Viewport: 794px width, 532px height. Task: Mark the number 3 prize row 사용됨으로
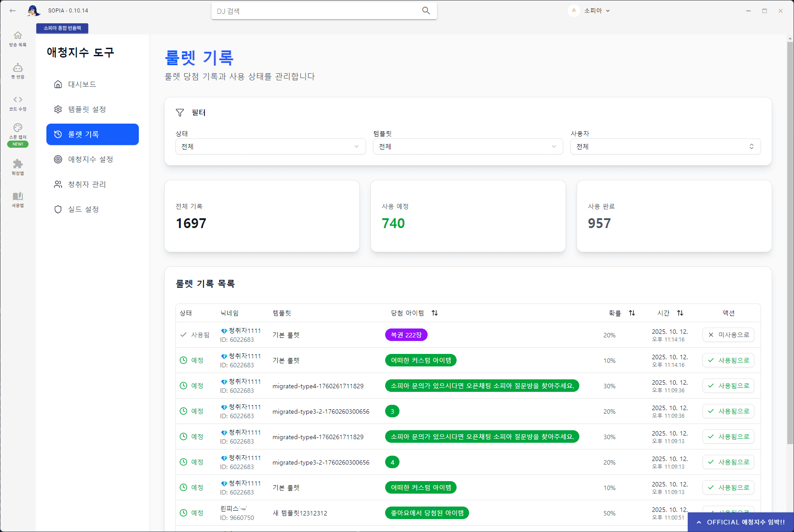click(728, 411)
